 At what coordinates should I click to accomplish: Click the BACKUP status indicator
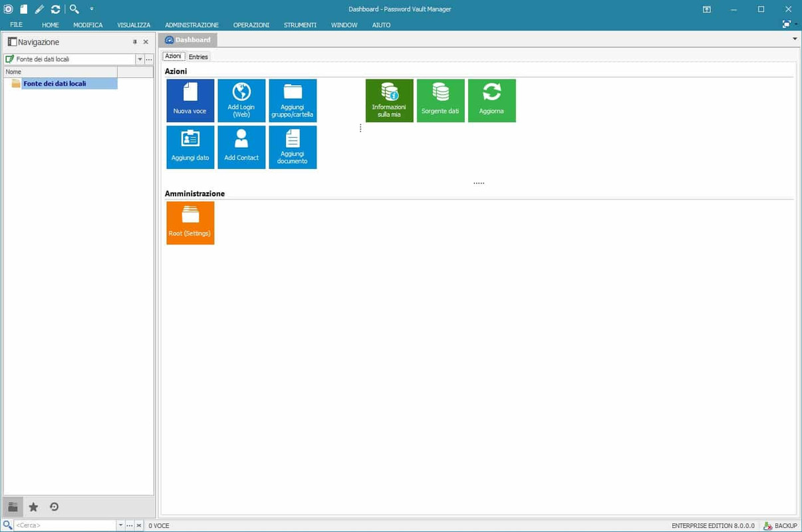[780, 525]
